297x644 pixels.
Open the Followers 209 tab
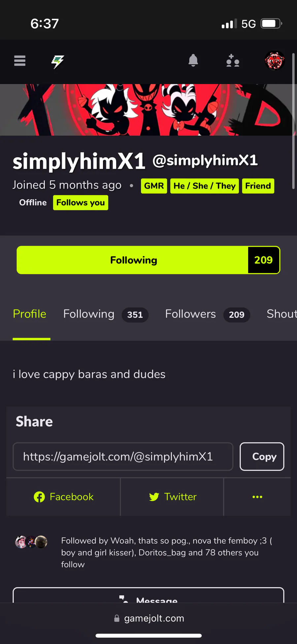coord(208,314)
